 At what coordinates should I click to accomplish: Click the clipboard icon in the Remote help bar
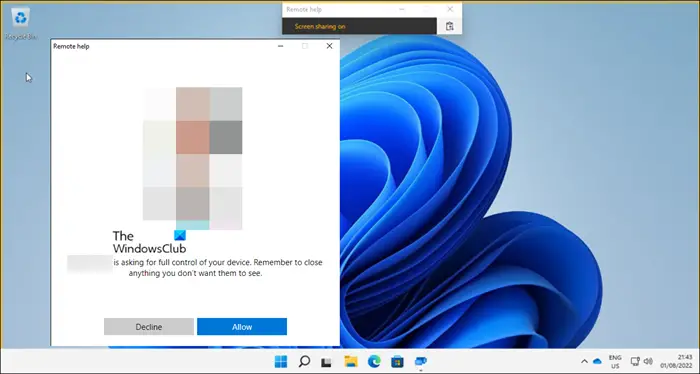pyautogui.click(x=450, y=26)
